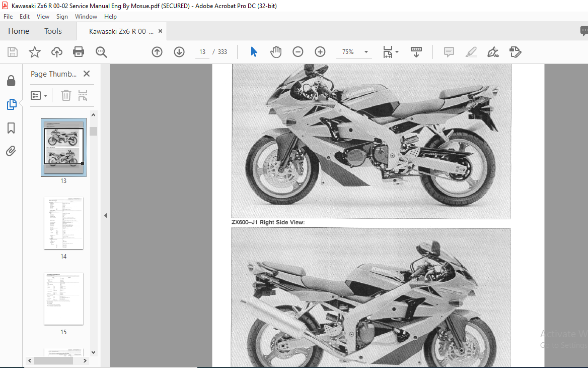Open the Find text search tool
The height and width of the screenshot is (368, 588).
101,52
